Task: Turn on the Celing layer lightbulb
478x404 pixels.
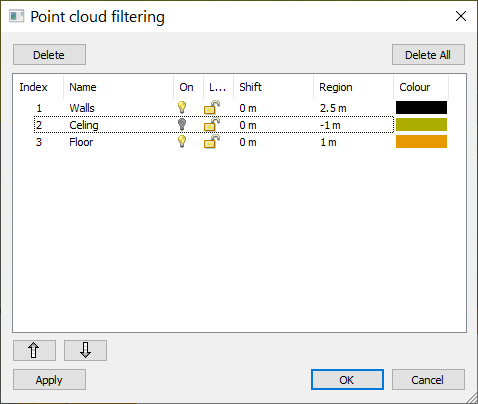Action: click(182, 124)
